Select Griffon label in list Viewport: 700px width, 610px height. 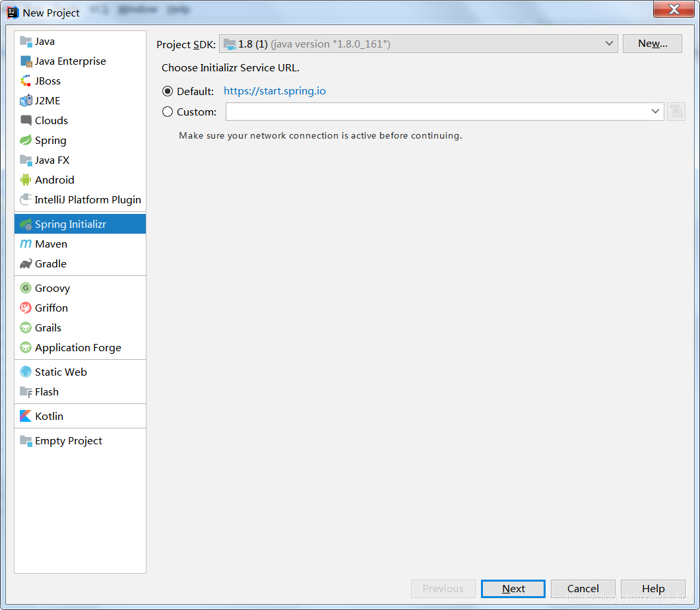point(51,308)
